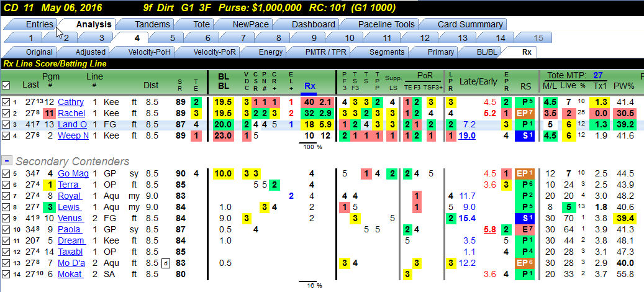Click the Rx Line Score/Betting Line title
The height and width of the screenshot is (292, 644).
click(55, 63)
